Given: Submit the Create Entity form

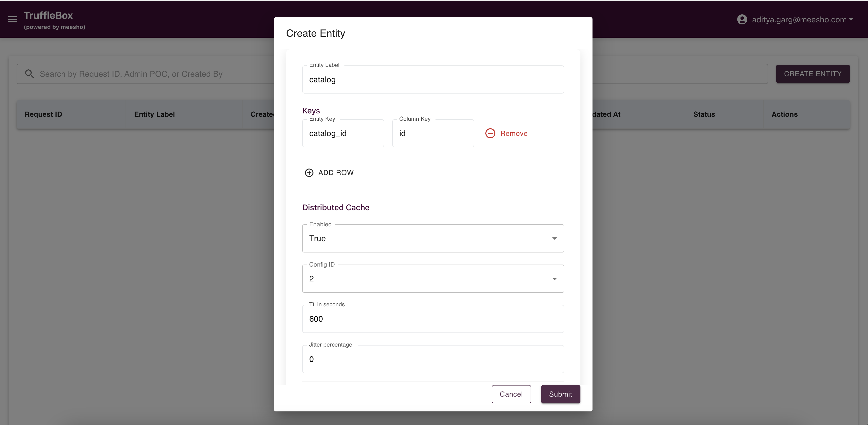Looking at the screenshot, I should point(560,394).
